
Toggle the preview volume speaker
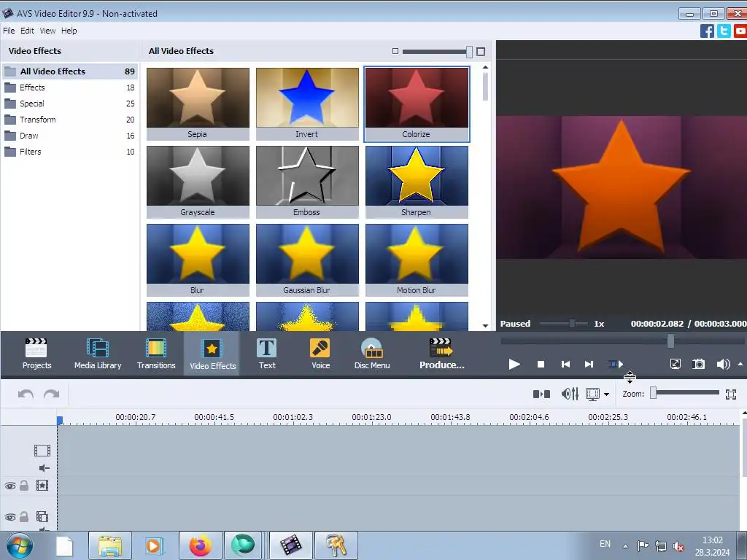click(x=723, y=365)
